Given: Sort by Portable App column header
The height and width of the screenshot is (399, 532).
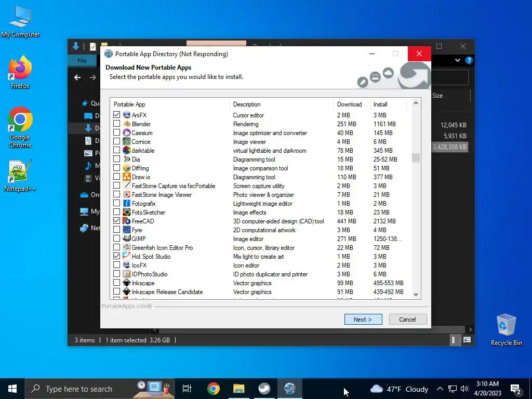Looking at the screenshot, I should click(x=170, y=104).
